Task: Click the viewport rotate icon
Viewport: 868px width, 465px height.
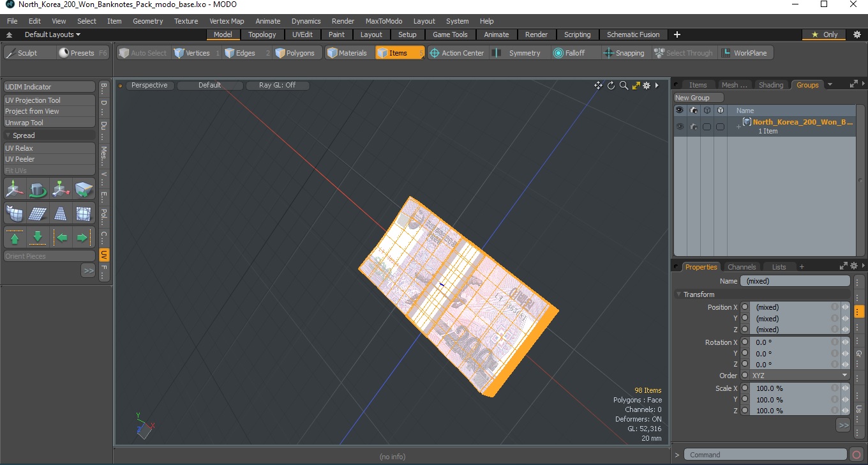Action: click(x=611, y=86)
